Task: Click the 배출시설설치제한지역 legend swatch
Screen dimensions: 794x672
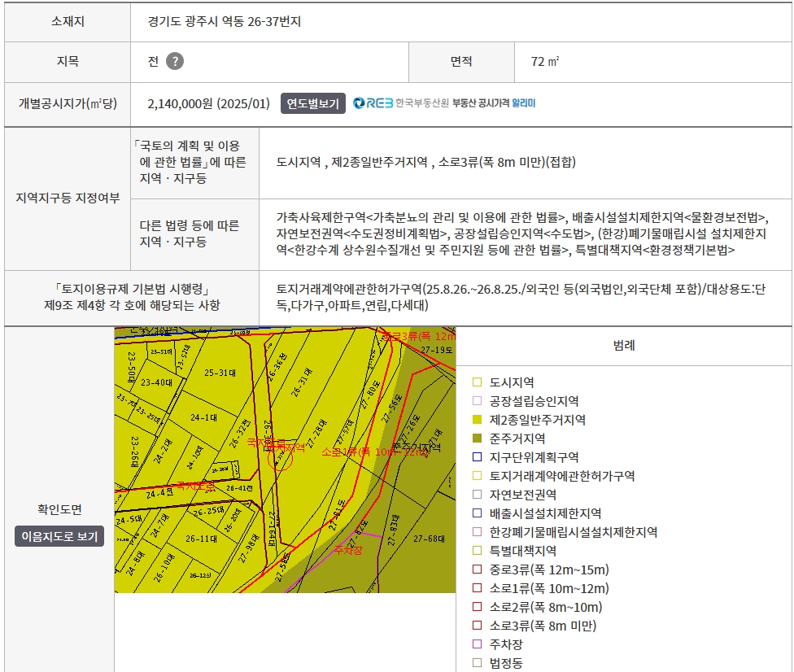Action: (477, 513)
